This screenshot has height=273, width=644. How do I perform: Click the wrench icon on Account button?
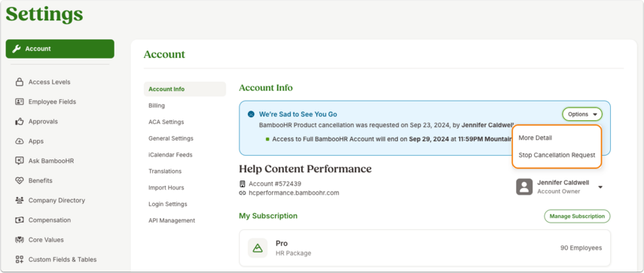coord(17,49)
